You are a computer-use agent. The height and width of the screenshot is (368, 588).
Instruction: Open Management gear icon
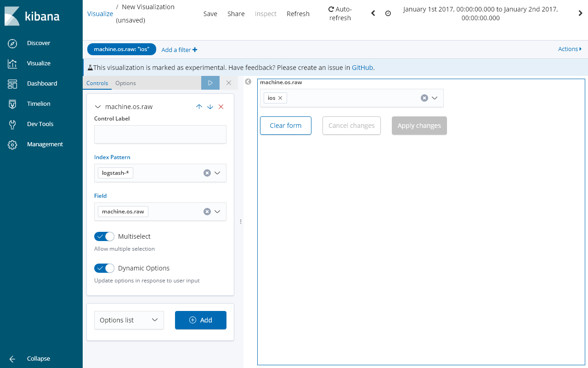(12, 144)
